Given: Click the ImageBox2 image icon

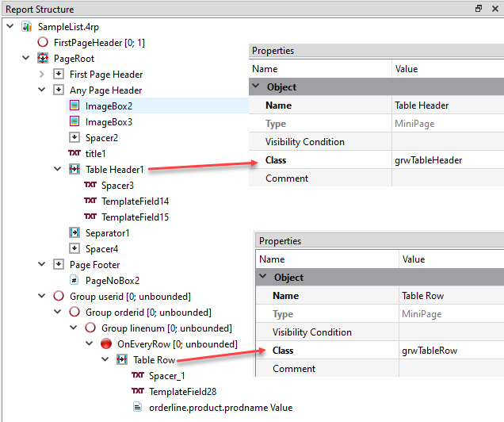Looking at the screenshot, I should 74,105.
